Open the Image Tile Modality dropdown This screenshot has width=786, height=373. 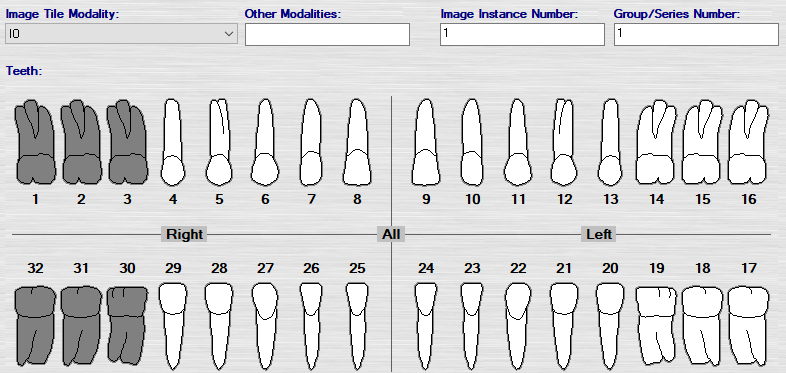coord(121,34)
